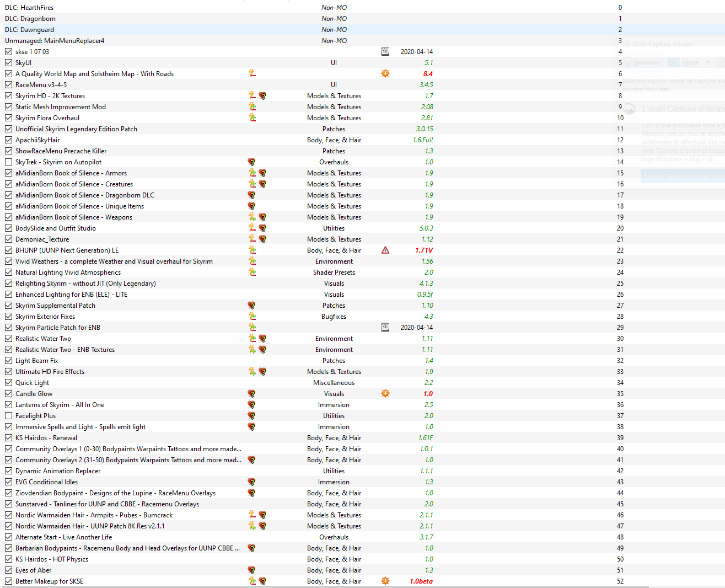Click the conflict icon on A Quality World Map row

pyautogui.click(x=252, y=73)
